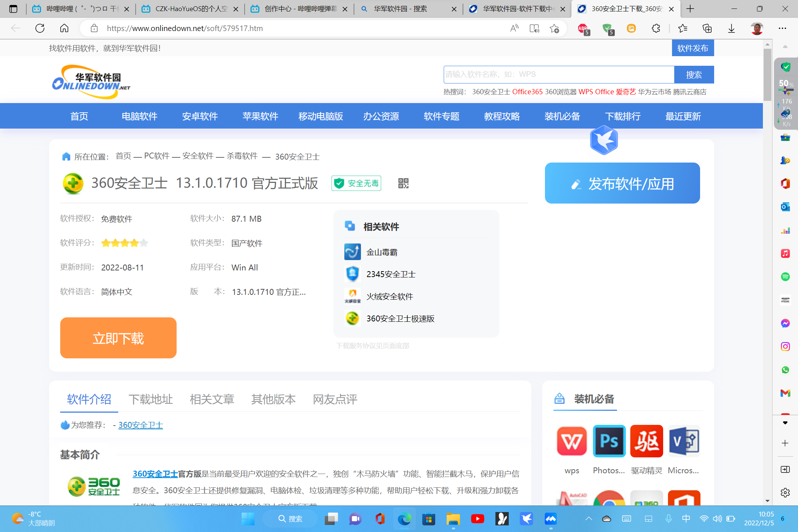Open Microsoft Store from the taskbar
This screenshot has height=532, width=798.
click(429, 519)
